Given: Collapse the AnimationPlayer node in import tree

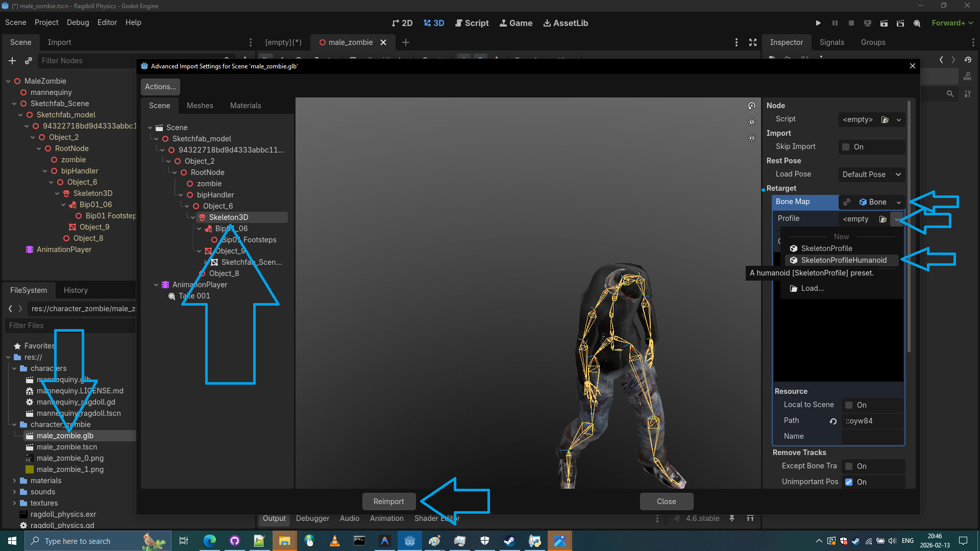Looking at the screenshot, I should pos(156,285).
